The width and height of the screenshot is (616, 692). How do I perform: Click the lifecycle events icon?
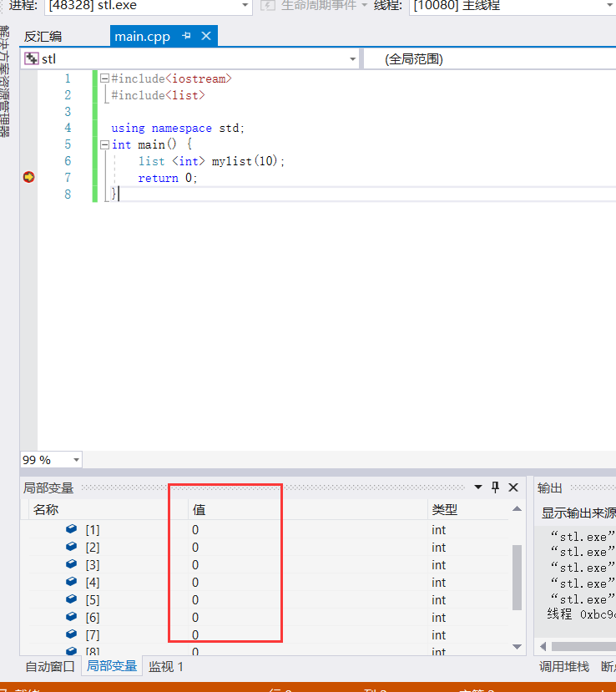tap(267, 5)
